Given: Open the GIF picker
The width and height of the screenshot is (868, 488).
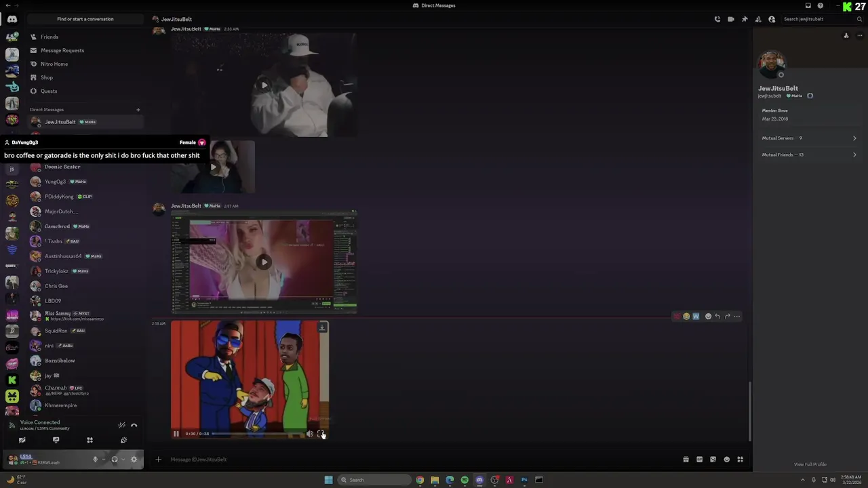Looking at the screenshot, I should point(699,460).
